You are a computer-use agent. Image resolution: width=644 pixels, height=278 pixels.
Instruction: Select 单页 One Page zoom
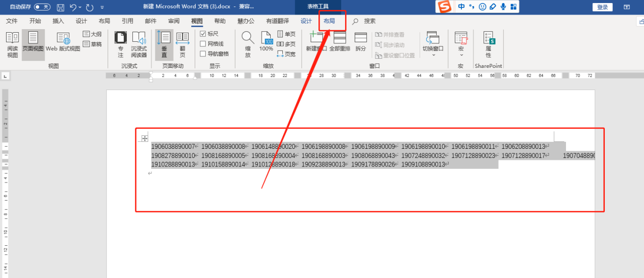tap(286, 34)
